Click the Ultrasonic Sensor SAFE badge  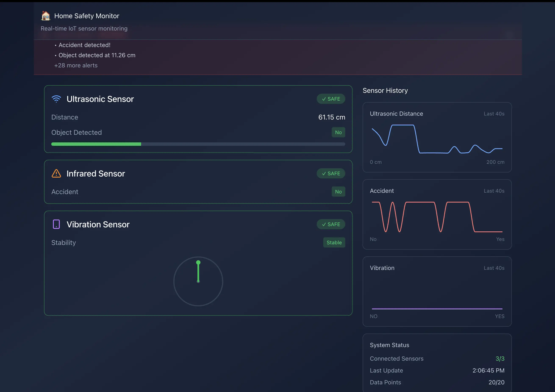(x=331, y=99)
